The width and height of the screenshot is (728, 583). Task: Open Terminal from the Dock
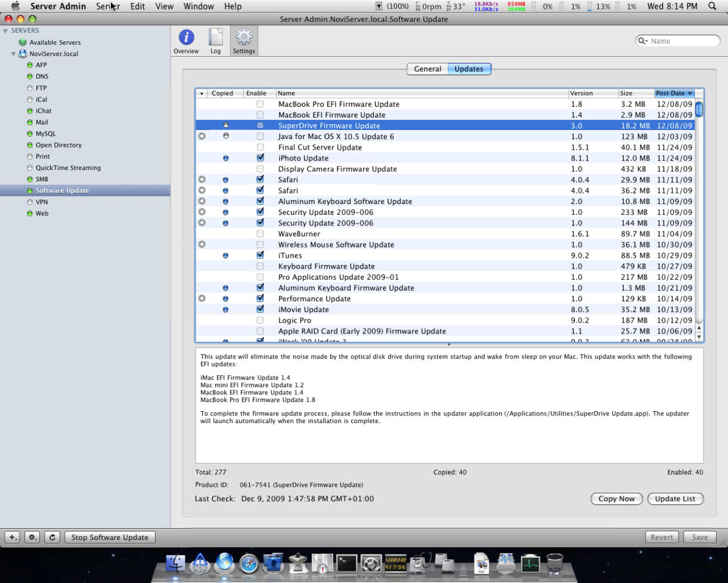(346, 563)
